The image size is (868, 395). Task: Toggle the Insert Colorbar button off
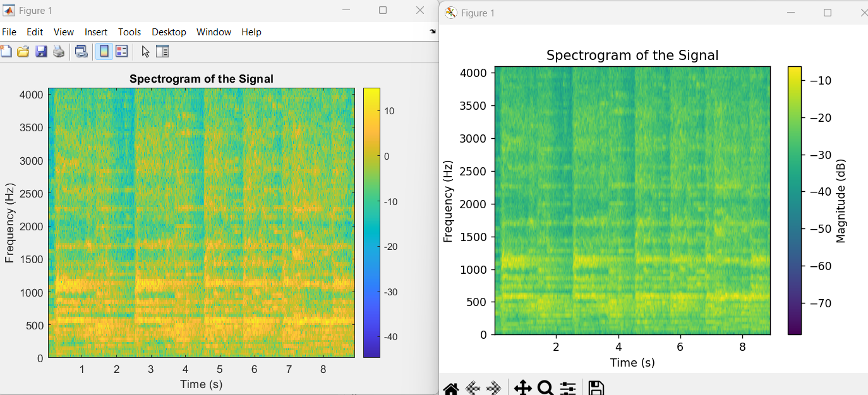pos(104,51)
